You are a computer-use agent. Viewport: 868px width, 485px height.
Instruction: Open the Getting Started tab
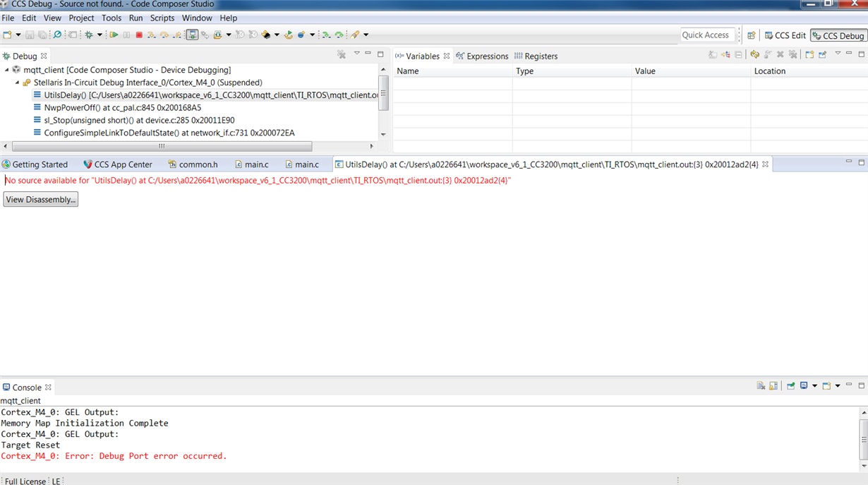(x=35, y=164)
